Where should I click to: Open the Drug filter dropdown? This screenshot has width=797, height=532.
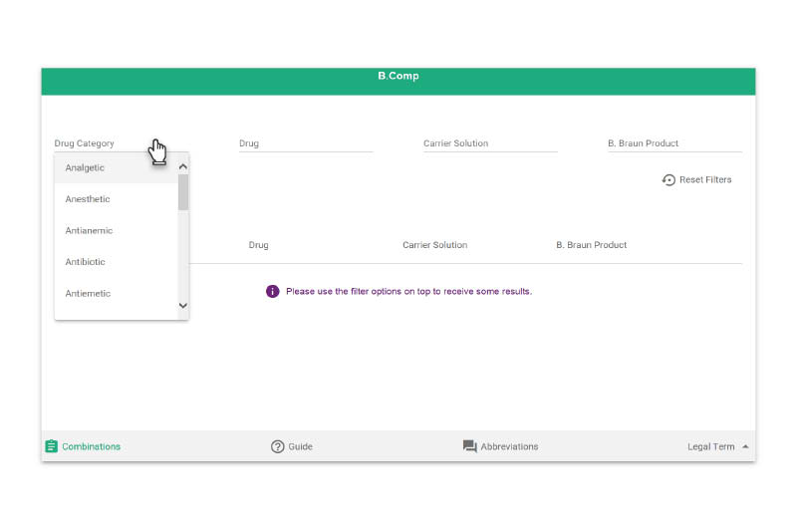point(306,143)
